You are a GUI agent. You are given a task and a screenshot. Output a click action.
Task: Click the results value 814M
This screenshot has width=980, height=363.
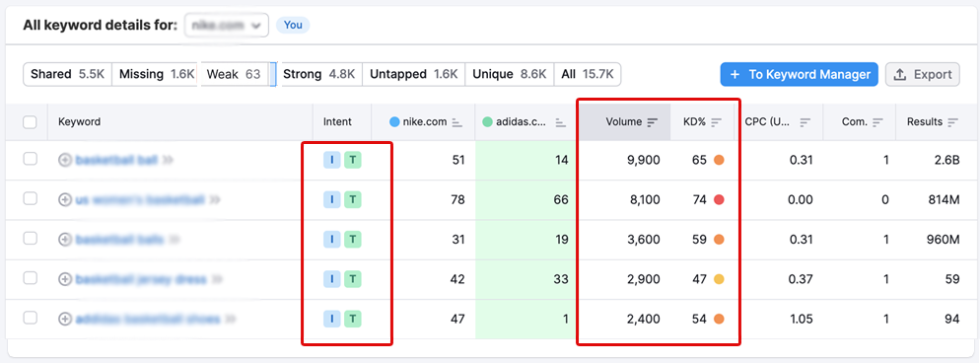coord(945,200)
